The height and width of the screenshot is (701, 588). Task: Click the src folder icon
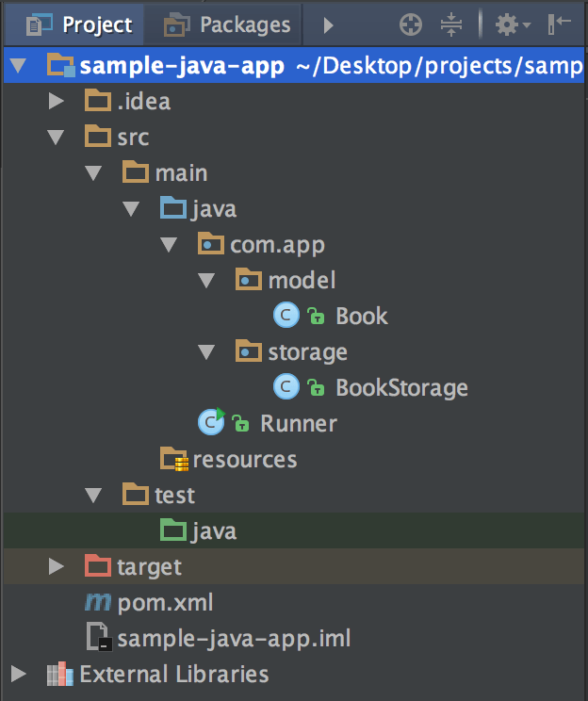[98, 136]
